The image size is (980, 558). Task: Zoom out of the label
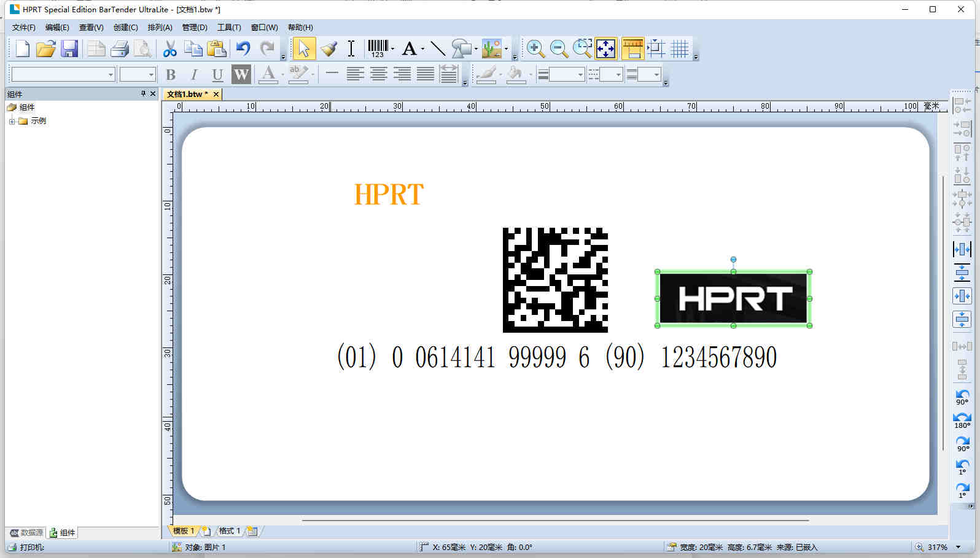[559, 48]
